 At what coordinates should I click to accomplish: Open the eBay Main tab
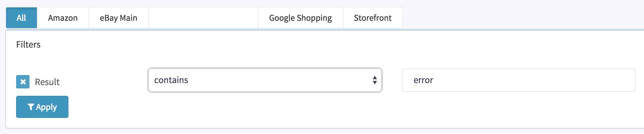pos(118,18)
